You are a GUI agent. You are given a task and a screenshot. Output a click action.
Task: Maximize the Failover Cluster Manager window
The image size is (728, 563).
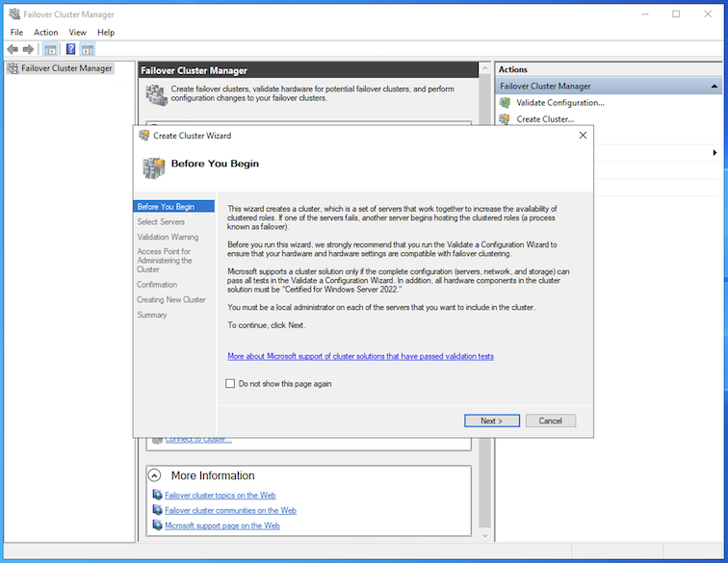coord(676,13)
